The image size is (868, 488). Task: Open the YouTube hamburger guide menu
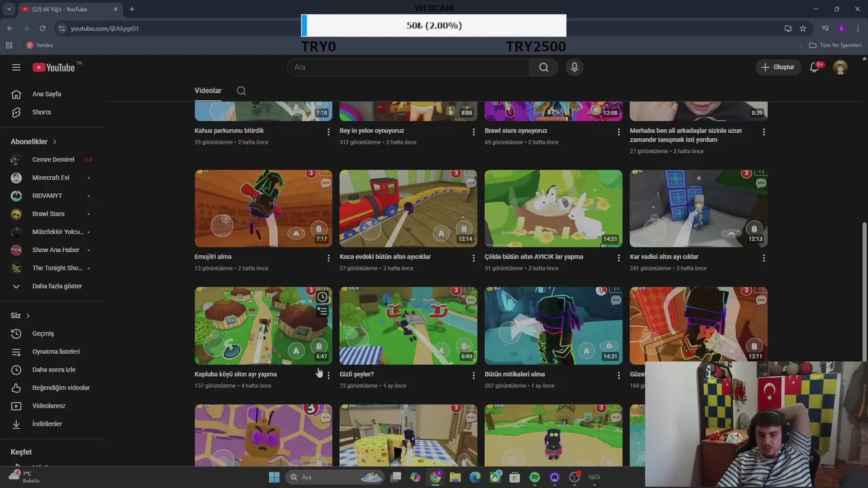coord(16,67)
